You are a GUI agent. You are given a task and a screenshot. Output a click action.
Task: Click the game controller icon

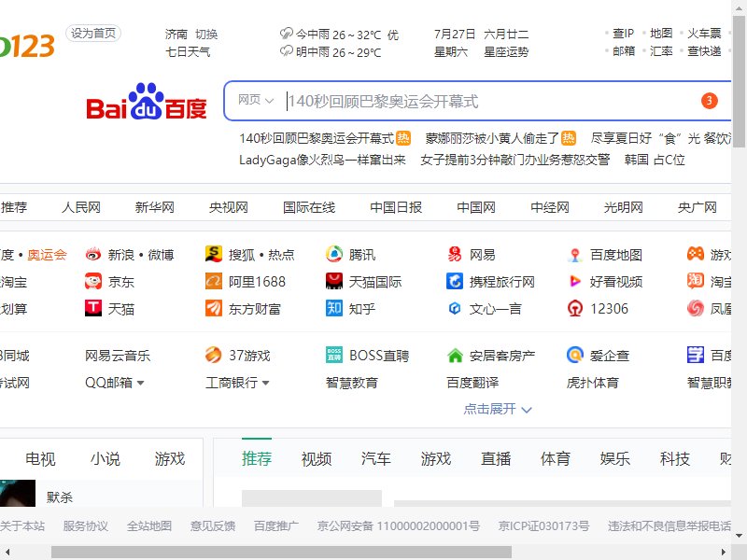pyautogui.click(x=696, y=254)
